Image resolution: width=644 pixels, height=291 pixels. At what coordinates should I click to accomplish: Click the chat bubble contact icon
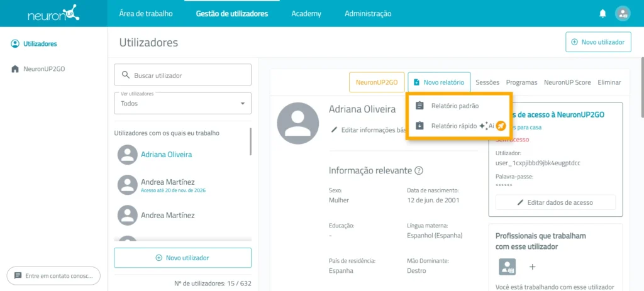[18, 275]
